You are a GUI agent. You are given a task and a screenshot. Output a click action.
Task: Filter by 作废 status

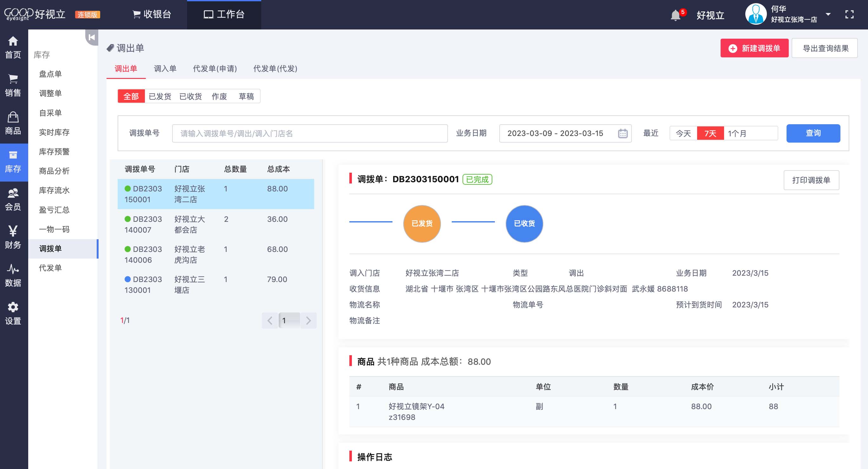pyautogui.click(x=219, y=96)
